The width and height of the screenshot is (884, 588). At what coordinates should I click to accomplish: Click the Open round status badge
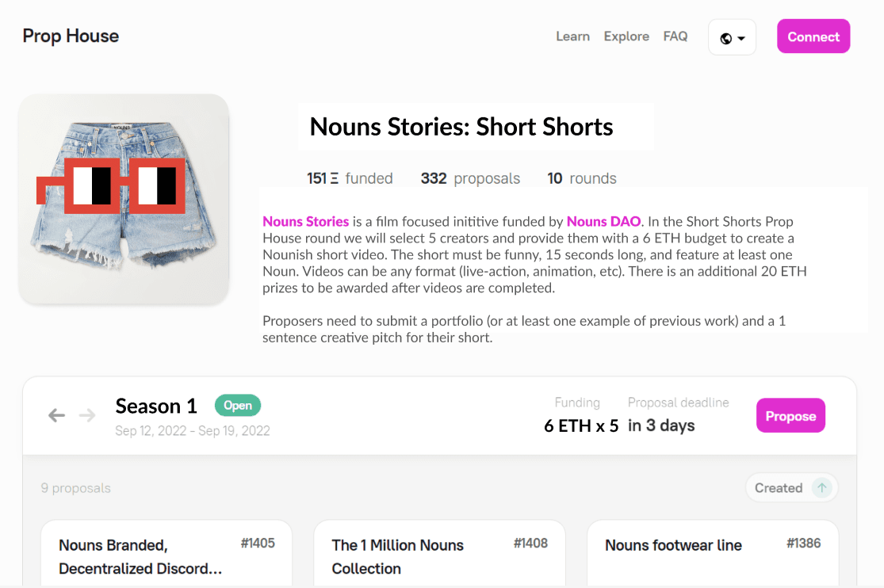[237, 406]
